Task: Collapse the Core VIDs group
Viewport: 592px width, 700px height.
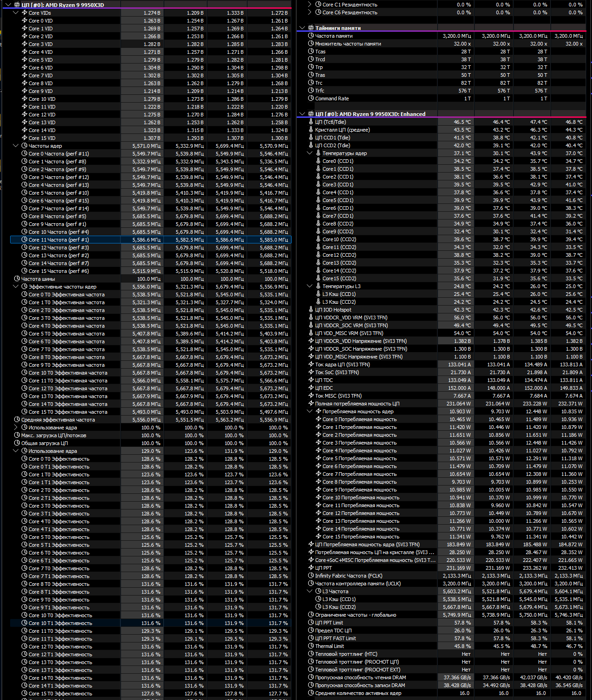Action: click(x=16, y=13)
